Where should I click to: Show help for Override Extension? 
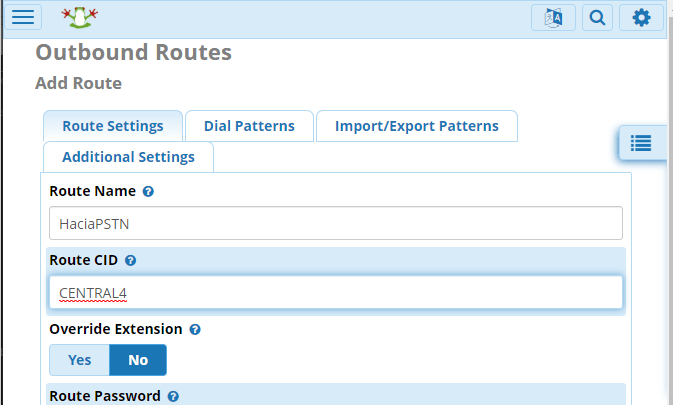(x=195, y=328)
